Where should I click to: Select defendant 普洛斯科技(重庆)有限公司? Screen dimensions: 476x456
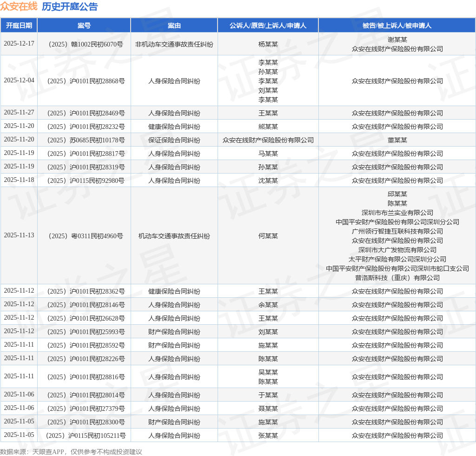pos(397,278)
